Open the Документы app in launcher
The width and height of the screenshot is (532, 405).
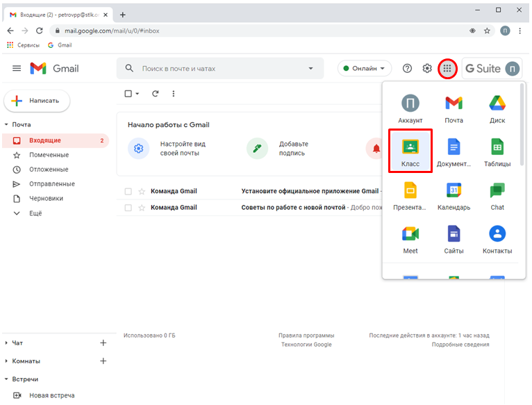[454, 153]
